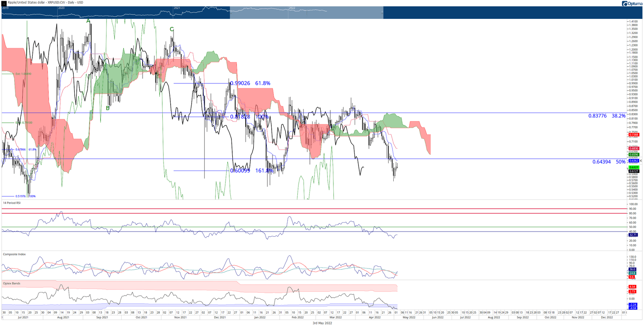The width and height of the screenshot is (644, 328).
Task: Jump to 2022 in the overview navigator
Action: (292, 8)
